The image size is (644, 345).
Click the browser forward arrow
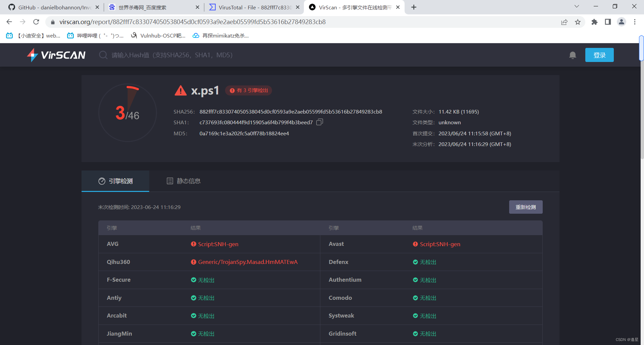(x=22, y=22)
